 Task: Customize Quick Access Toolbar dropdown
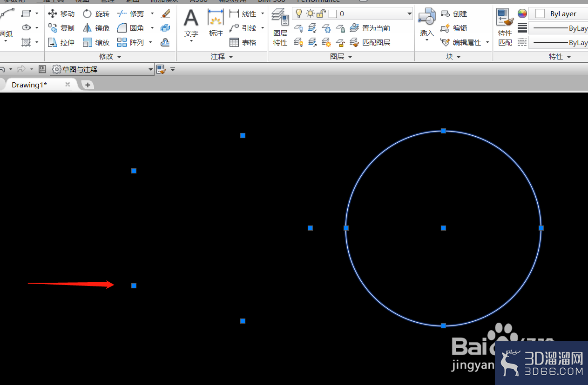tap(173, 69)
